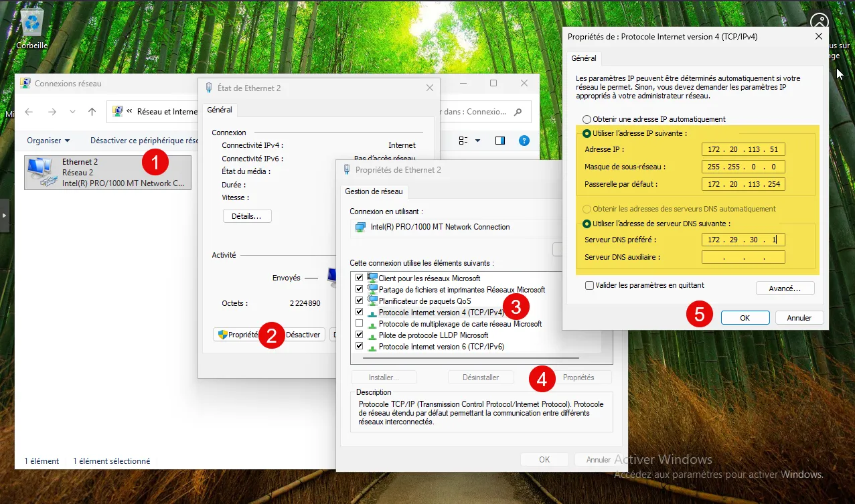
Task: Click the Back arrow in Connexions réseau
Action: pyautogui.click(x=29, y=112)
